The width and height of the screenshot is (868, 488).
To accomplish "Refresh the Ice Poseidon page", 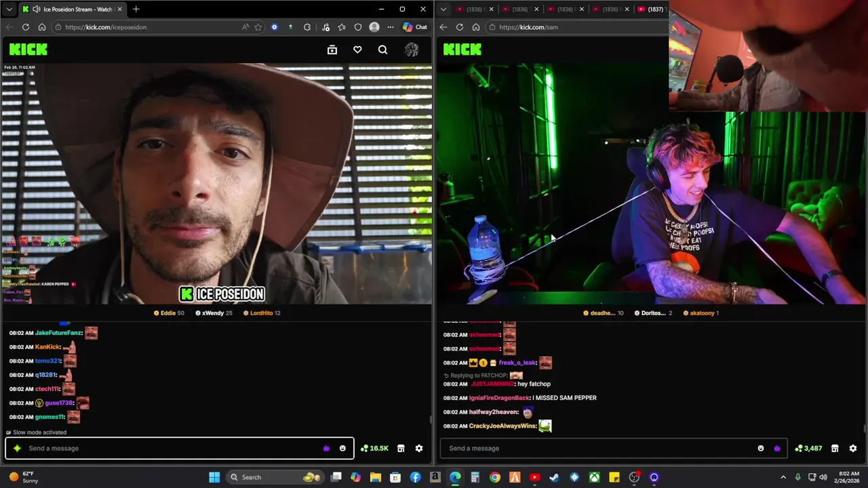I will 25,27.
